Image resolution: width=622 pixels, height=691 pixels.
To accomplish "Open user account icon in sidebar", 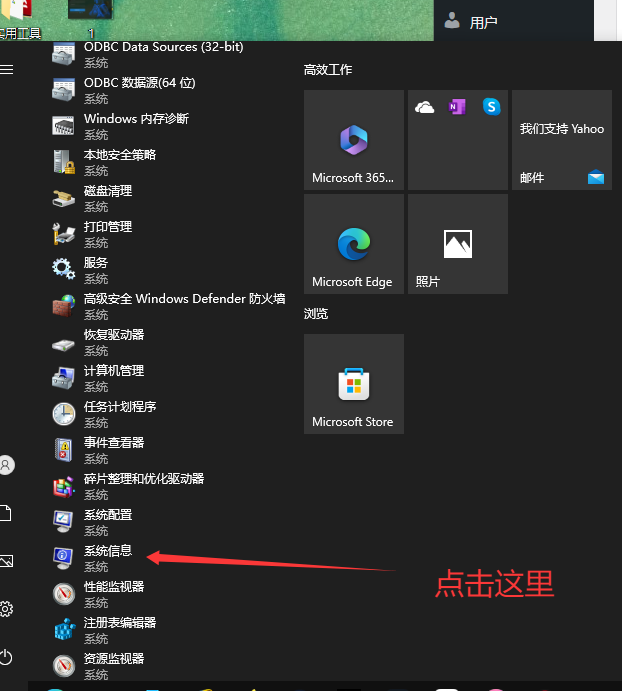I will point(6,465).
